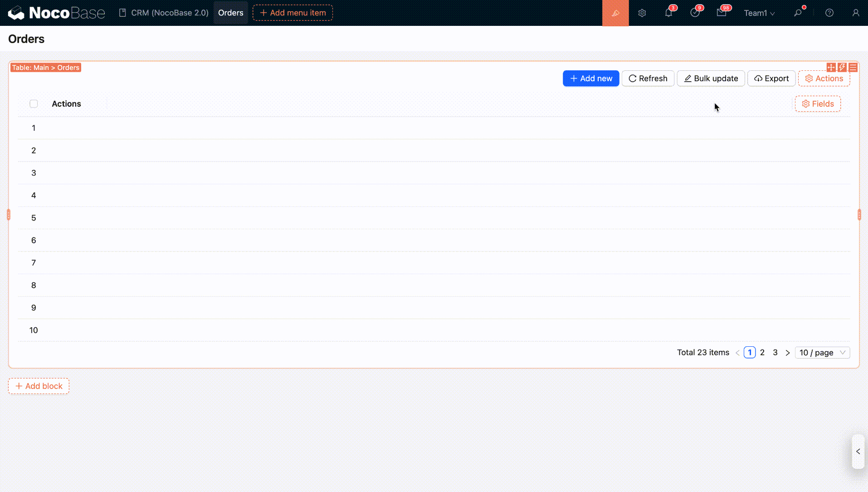Tick the select-all checkbox in table header
868x492 pixels.
(34, 103)
